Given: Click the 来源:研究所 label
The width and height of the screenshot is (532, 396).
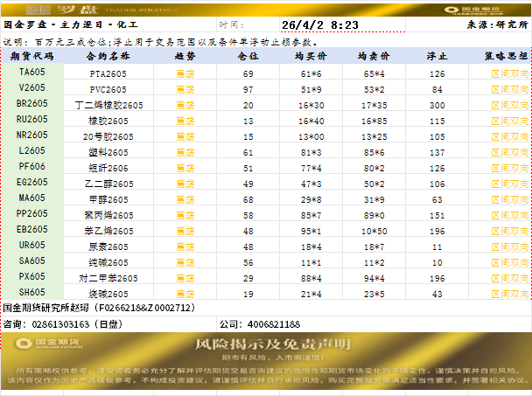Looking at the screenshot, I should coord(497,24).
